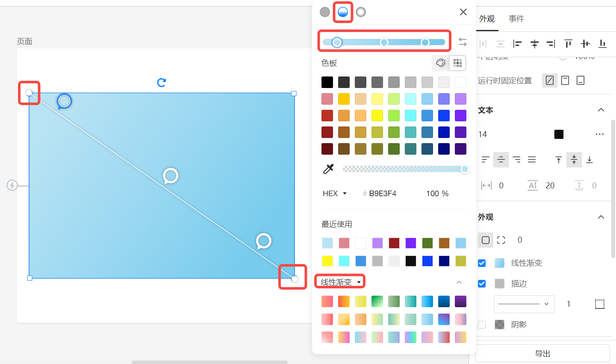Edit the font size 14 field
Screen dimensions: 616x364
point(483,135)
